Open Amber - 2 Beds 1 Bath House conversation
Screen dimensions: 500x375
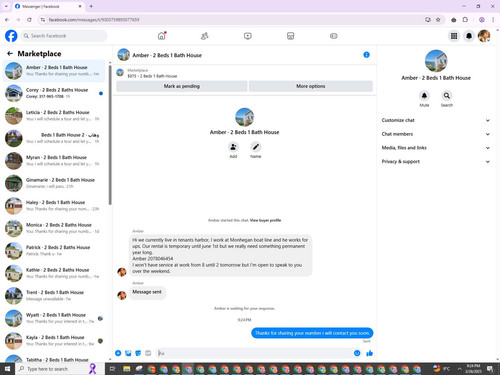[x=54, y=71]
